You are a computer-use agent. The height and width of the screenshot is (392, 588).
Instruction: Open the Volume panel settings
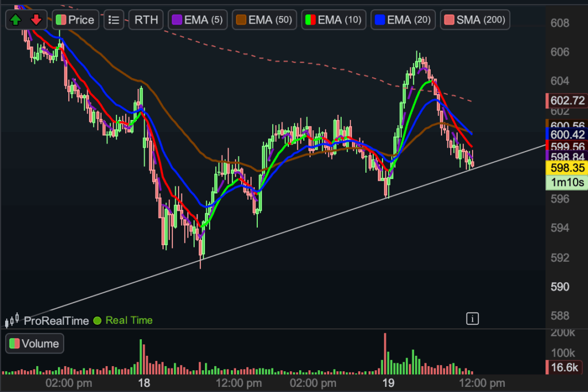tap(34, 344)
